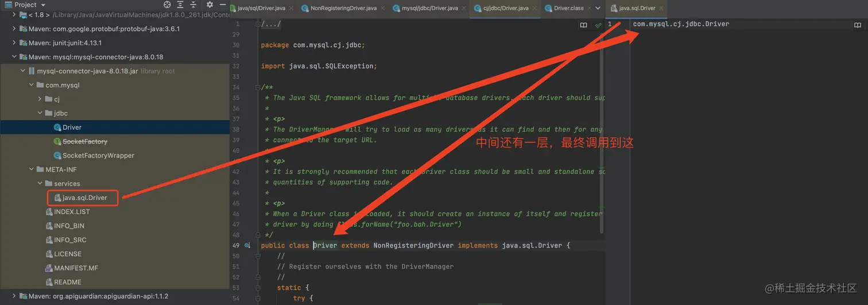The height and width of the screenshot is (305, 868).
Task: Click Collapse All icon in Project panel
Action: coord(193,5)
